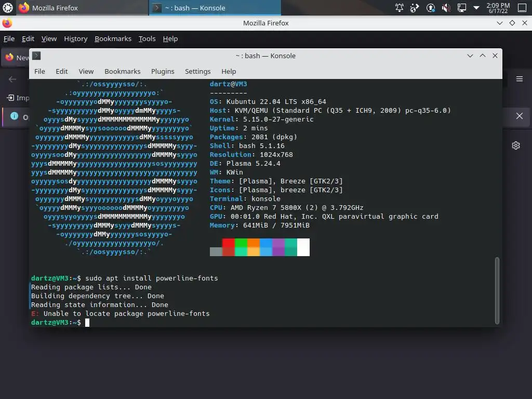Screen dimensions: 532x399
Task: Click the muted volume tray icon
Action: pos(446,7)
